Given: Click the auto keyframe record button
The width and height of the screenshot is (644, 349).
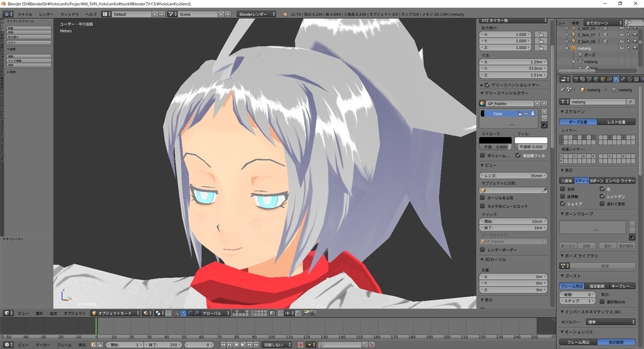Looking at the screenshot, I should pyautogui.click(x=300, y=345).
